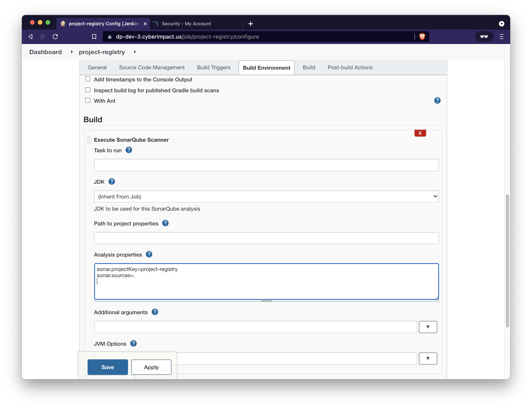532x408 pixels.
Task: Click Brave Shields lion icon in address bar
Action: (x=422, y=37)
